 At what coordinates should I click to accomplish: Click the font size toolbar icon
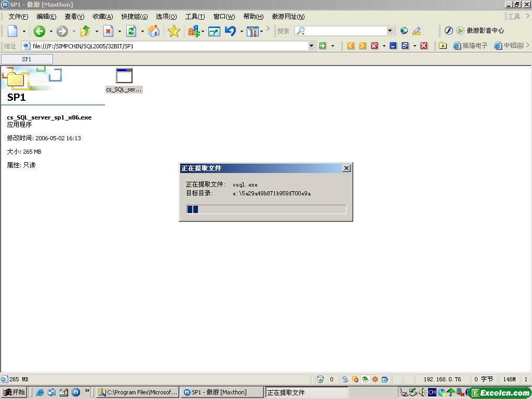coord(194,31)
